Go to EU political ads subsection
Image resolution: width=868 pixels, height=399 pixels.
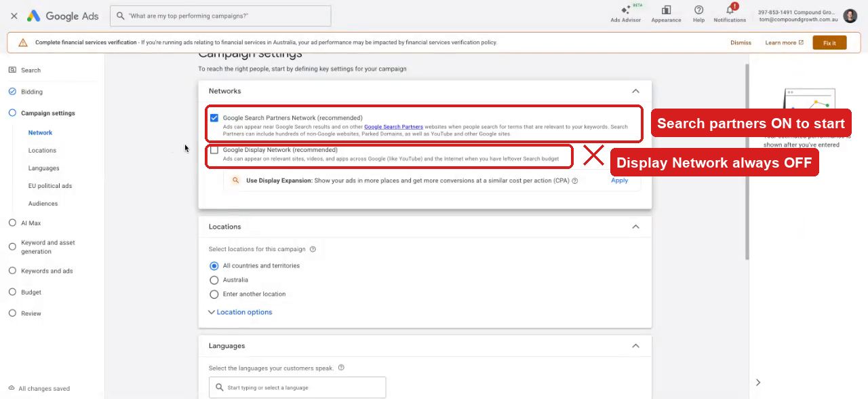tap(50, 186)
